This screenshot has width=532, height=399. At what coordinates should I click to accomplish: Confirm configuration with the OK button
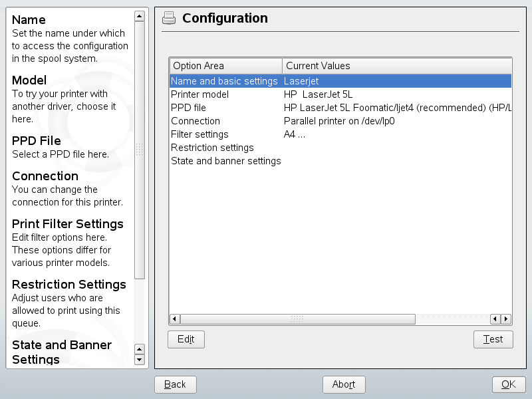pos(509,384)
